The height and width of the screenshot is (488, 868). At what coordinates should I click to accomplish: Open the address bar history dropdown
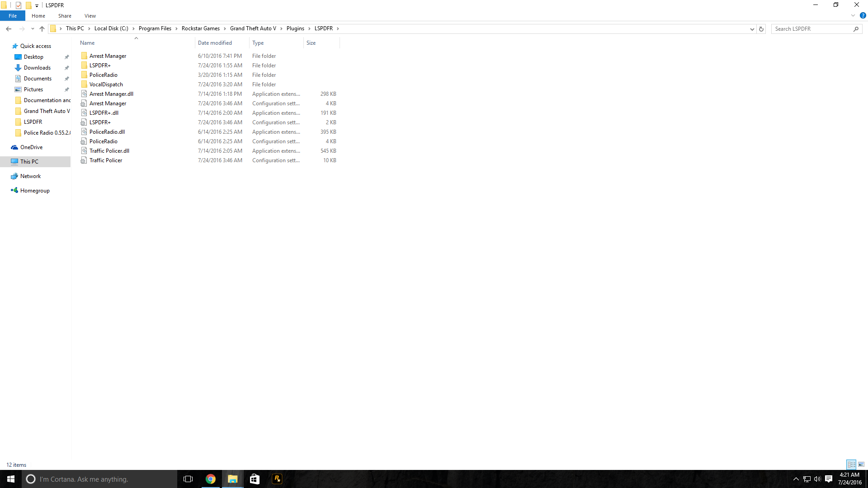[752, 29]
